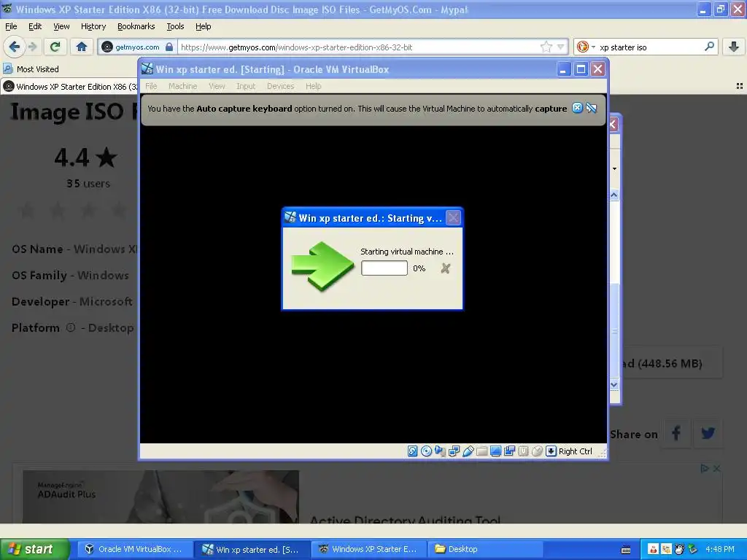Open the VirtualBox Machine menu
Image resolution: width=747 pixels, height=560 pixels.
coord(182,86)
